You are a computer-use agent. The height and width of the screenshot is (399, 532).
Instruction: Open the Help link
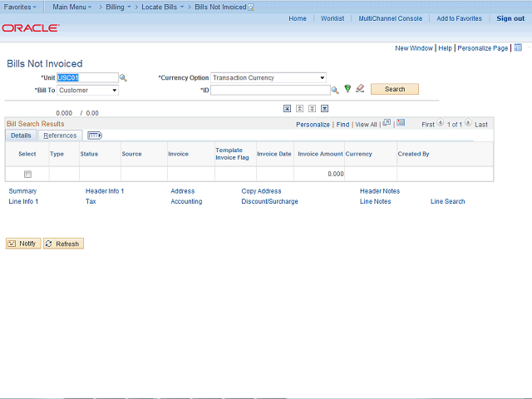pos(446,48)
